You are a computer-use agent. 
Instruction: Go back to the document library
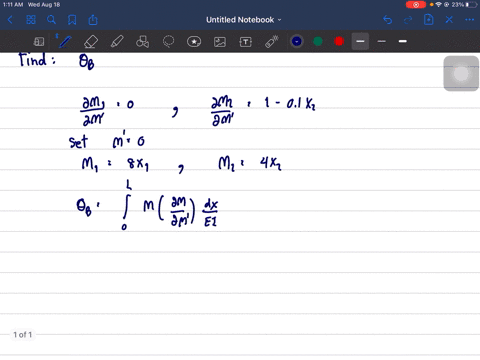10,20
